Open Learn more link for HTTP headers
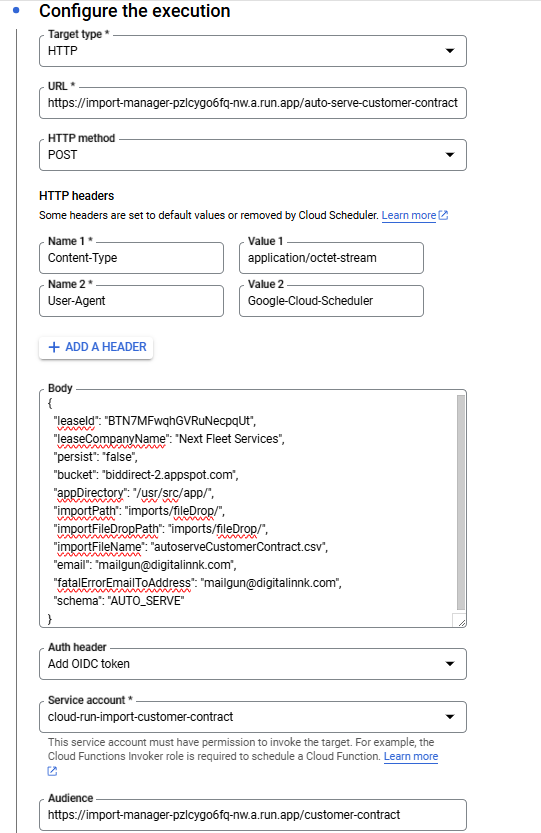 tap(409, 215)
